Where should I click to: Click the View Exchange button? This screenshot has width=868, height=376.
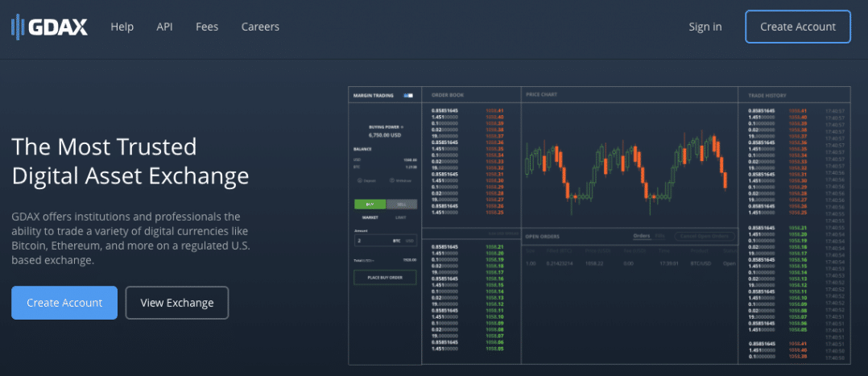tap(177, 303)
